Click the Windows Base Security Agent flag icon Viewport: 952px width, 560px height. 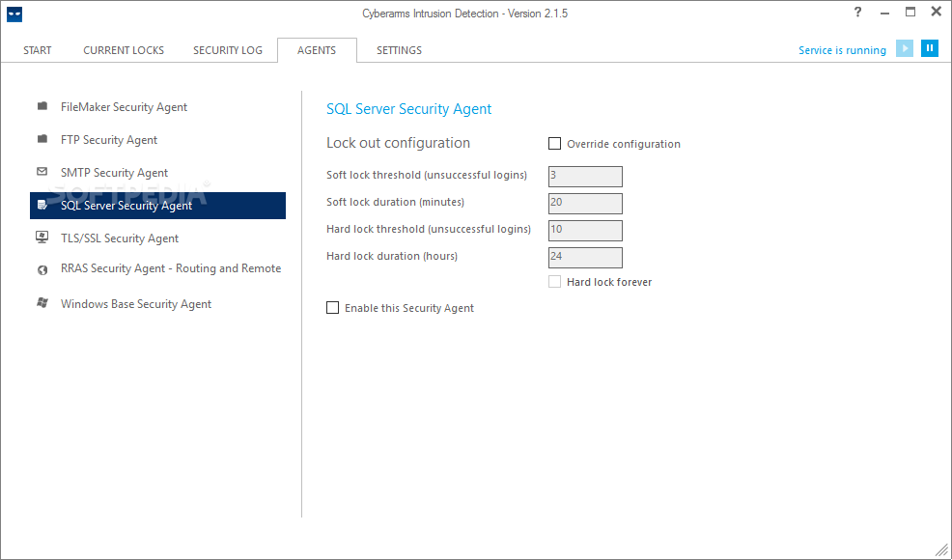point(42,302)
